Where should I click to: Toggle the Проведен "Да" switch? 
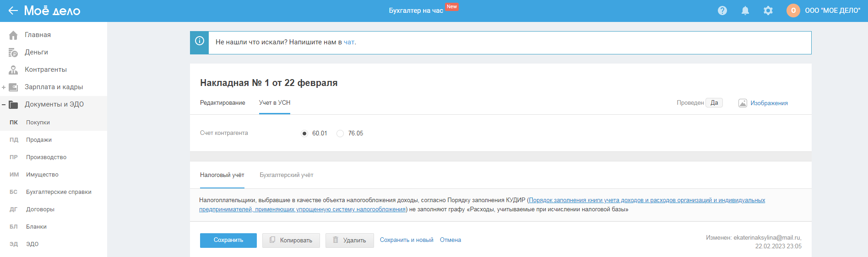pos(714,103)
